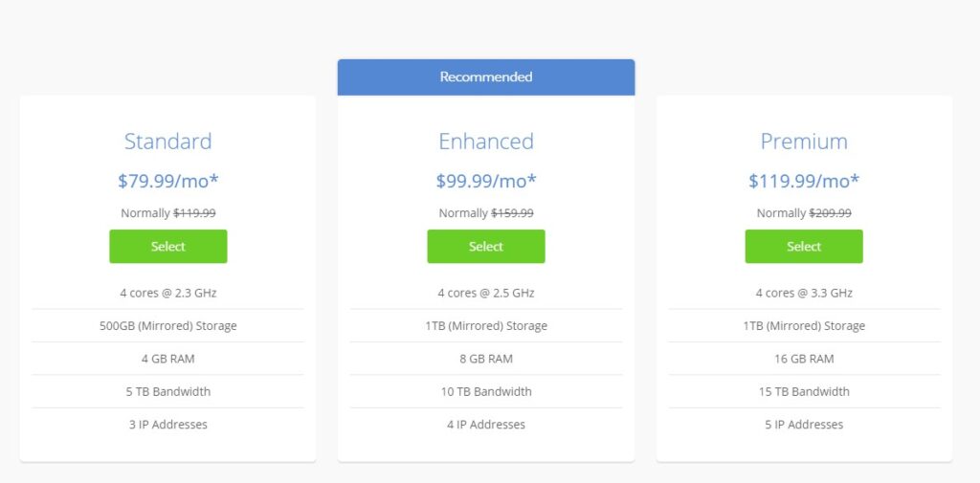Click the 4 IP Addresses row
This screenshot has height=483, width=980.
pyautogui.click(x=486, y=425)
